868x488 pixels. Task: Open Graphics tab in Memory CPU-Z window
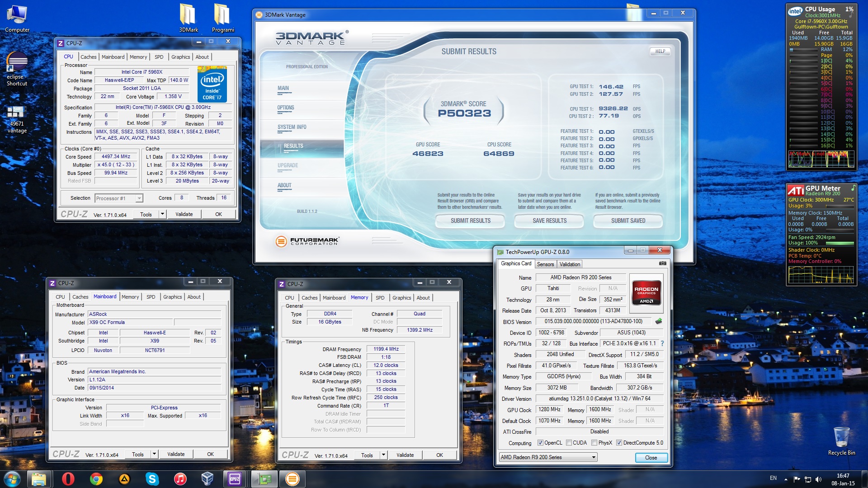(401, 298)
